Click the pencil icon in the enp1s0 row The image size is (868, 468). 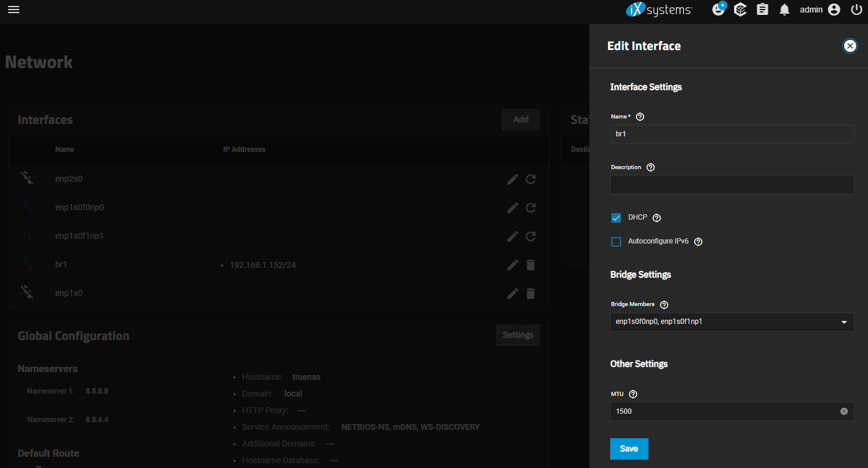[x=513, y=294]
